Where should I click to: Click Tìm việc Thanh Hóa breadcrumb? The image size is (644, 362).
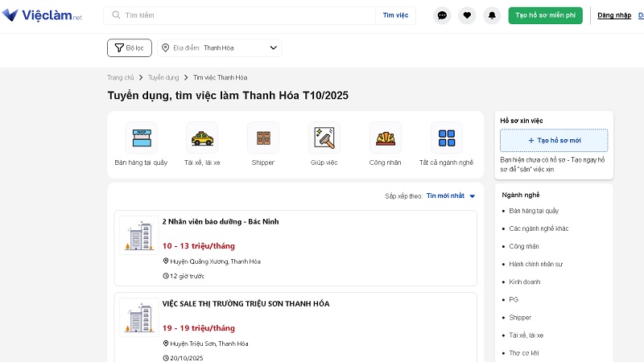tap(220, 77)
